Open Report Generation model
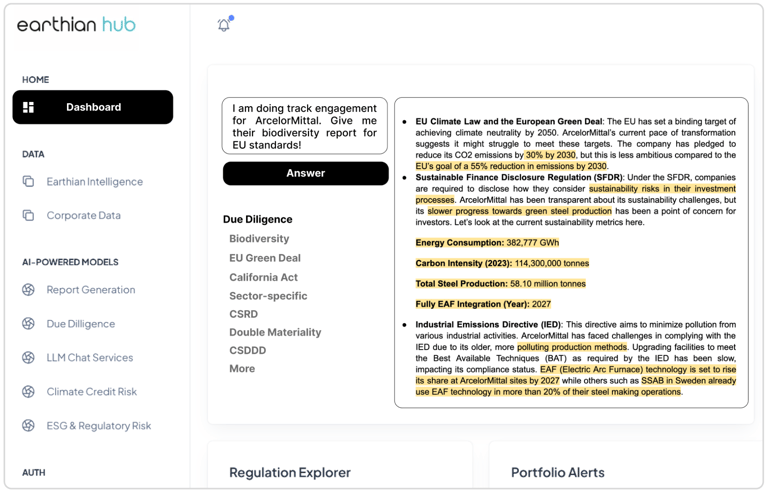Viewport: 768px width, 492px height. point(91,290)
